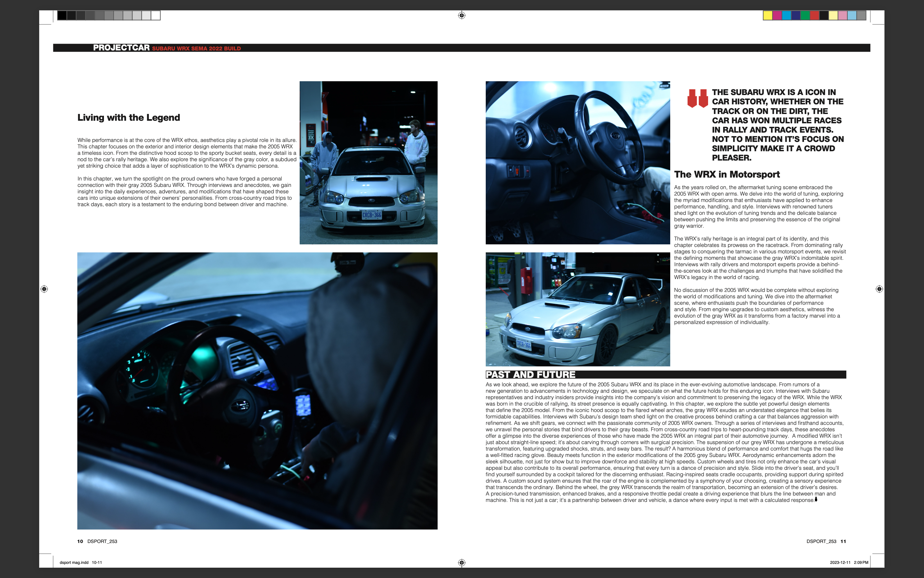Viewport: 924px width, 578px height.
Task: Click the large photo of glowing teal gauges
Action: point(257,391)
